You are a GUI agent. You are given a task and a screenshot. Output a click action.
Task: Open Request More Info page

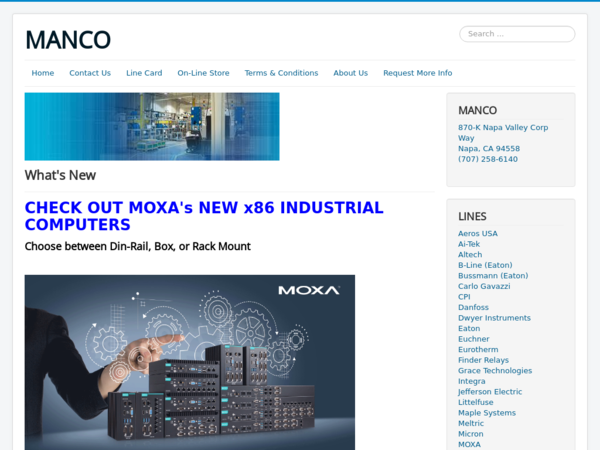tap(417, 73)
